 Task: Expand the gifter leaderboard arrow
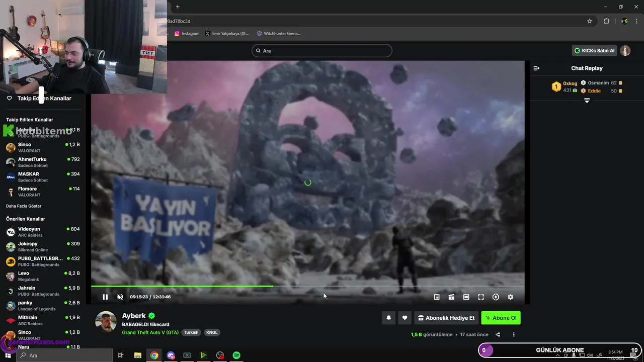(587, 101)
